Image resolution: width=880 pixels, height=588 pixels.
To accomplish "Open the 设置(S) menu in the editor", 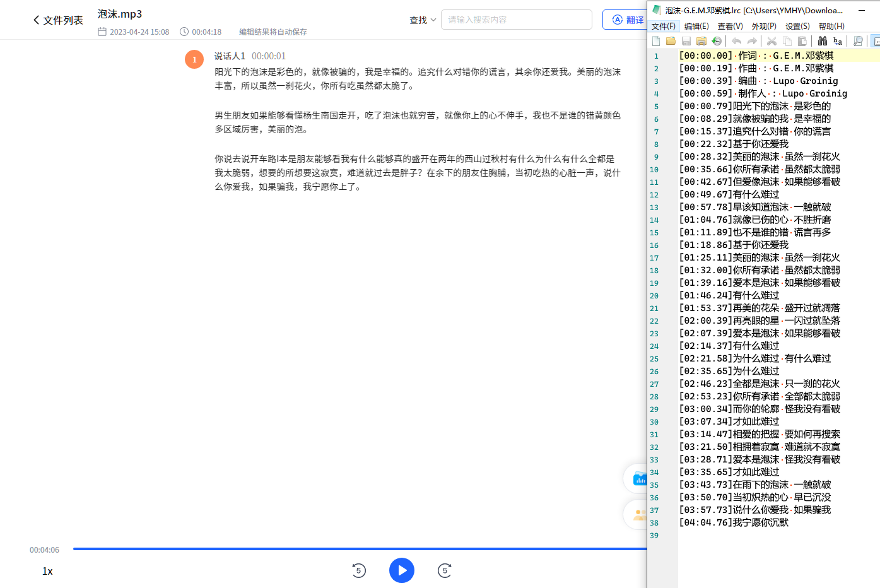I will pos(797,26).
